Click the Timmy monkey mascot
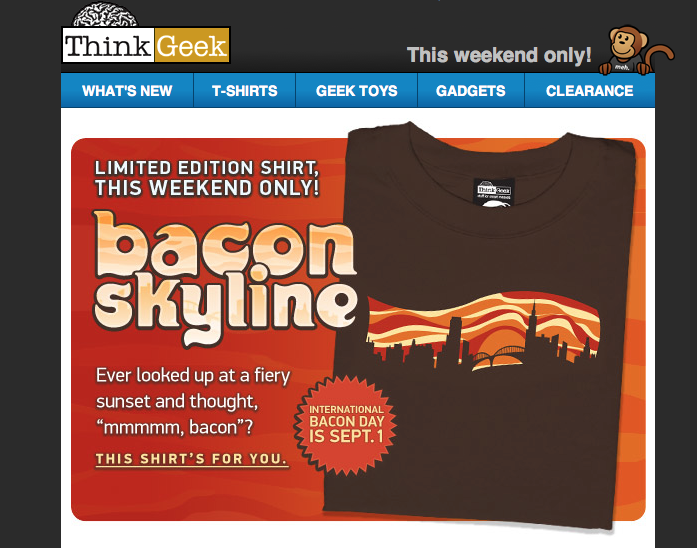Image resolution: width=697 pixels, height=548 pixels. pyautogui.click(x=636, y=50)
